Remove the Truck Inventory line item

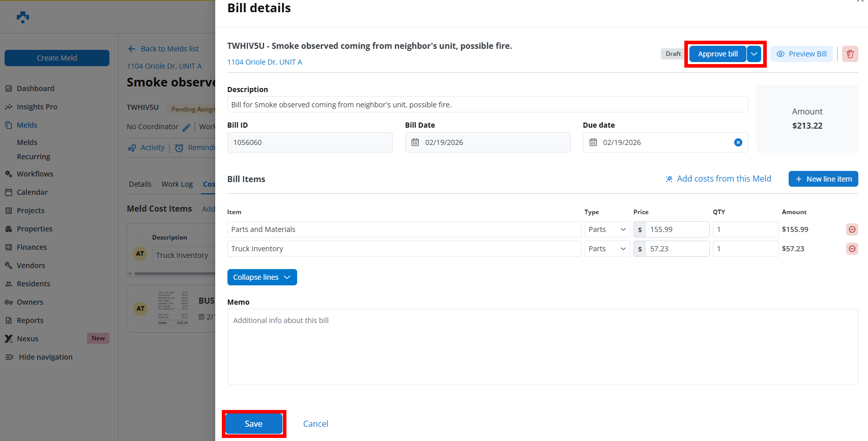tap(852, 249)
